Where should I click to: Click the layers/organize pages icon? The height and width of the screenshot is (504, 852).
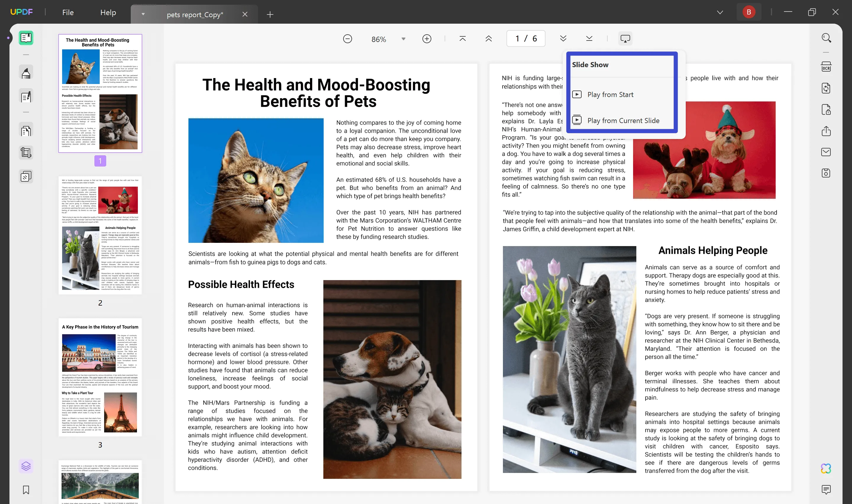tap(26, 466)
